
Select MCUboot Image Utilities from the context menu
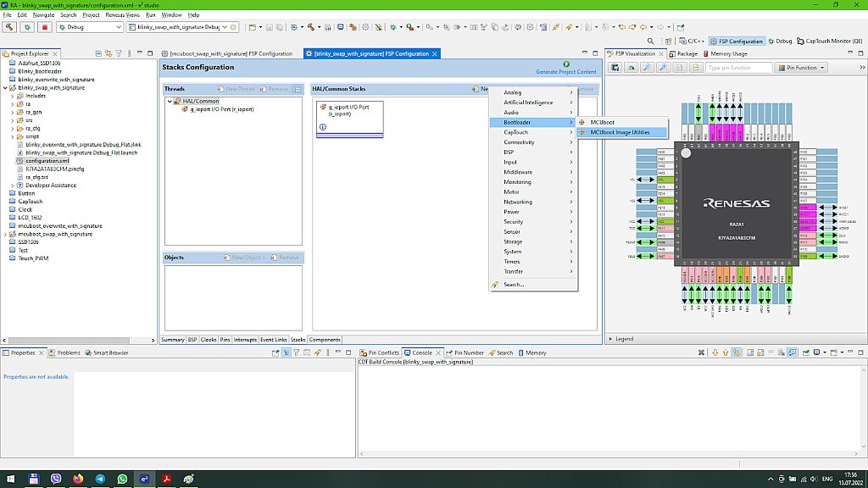point(621,131)
